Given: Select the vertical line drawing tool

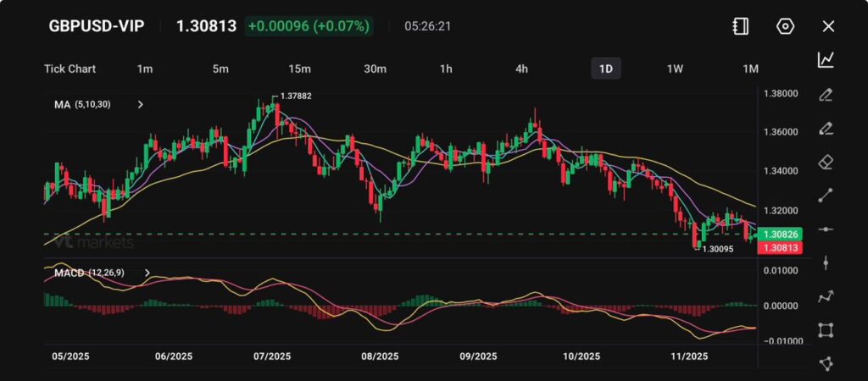Looking at the screenshot, I should (x=826, y=263).
